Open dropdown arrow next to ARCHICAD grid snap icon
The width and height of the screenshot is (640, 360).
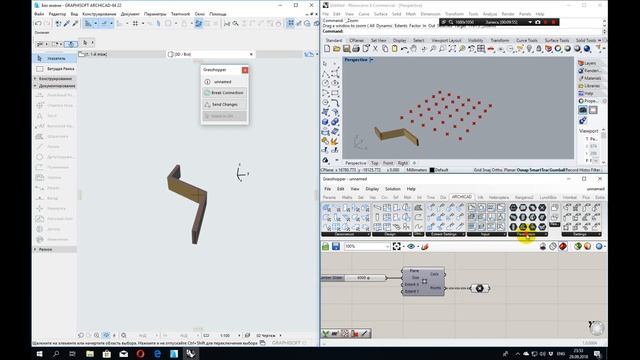tap(143, 24)
